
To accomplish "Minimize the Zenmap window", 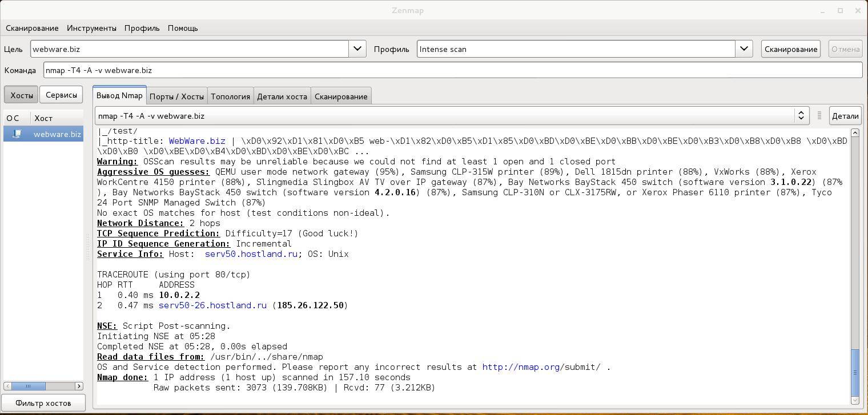I will 823,10.
